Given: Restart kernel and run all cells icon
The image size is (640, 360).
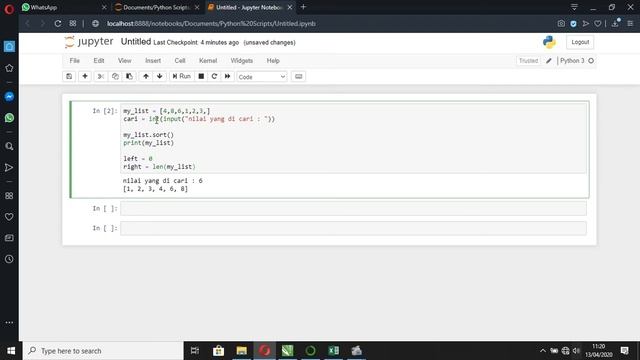Looking at the screenshot, I should [x=227, y=76].
